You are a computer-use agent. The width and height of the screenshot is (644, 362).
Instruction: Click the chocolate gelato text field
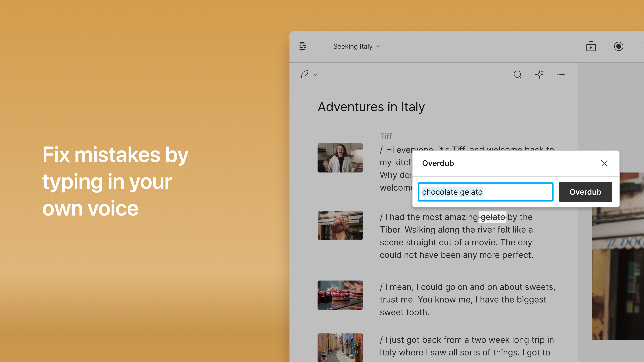(x=485, y=192)
